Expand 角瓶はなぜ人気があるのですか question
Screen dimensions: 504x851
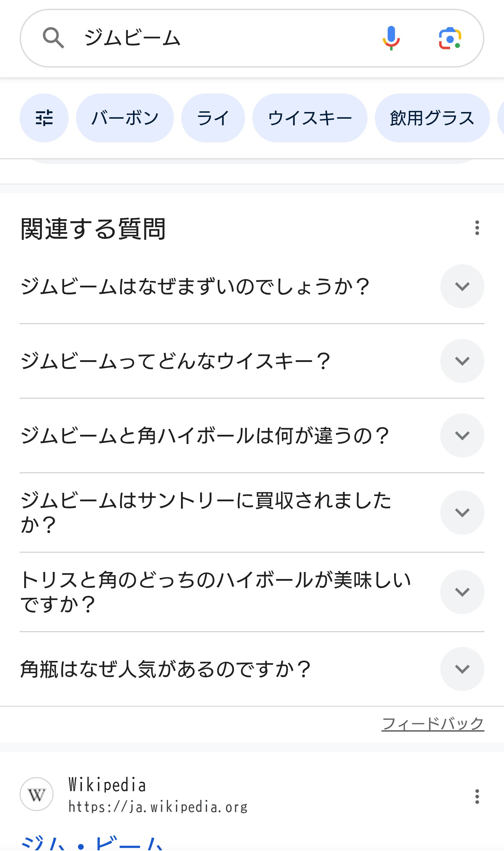[x=462, y=669]
